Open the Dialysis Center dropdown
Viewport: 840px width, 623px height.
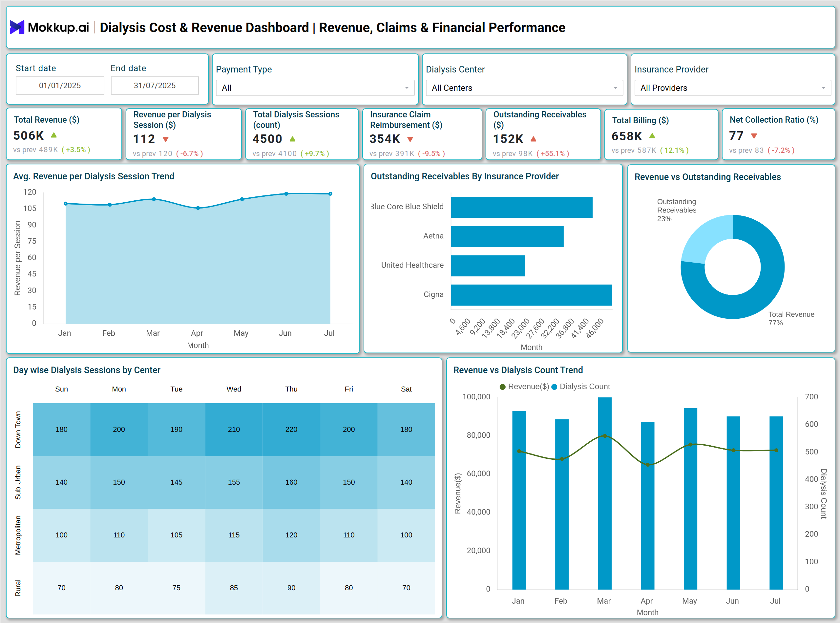pyautogui.click(x=525, y=88)
